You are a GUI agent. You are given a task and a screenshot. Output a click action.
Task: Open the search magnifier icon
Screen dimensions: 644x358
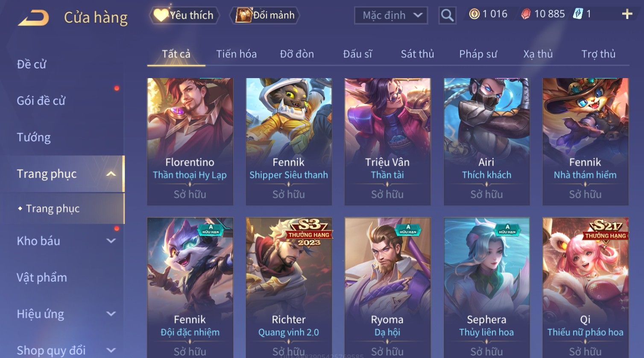(447, 15)
